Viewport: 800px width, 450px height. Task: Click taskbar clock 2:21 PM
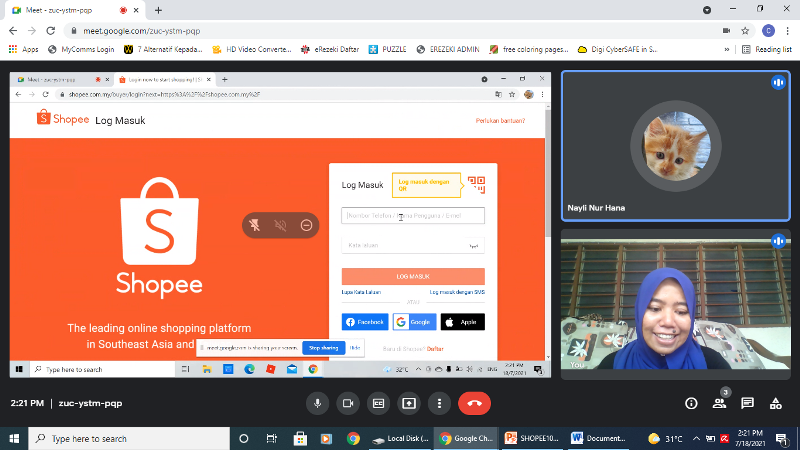750,438
